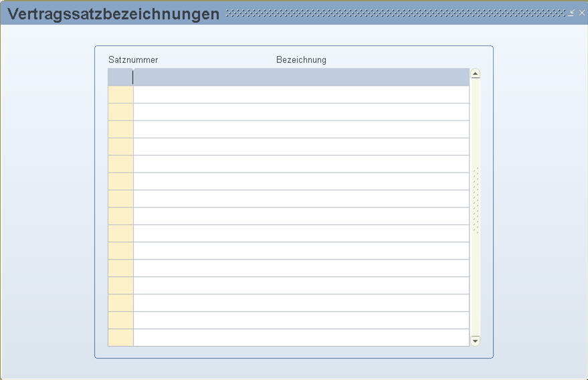The image size is (588, 380).
Task: Click the scroll up arrow of the table
Action: (x=476, y=74)
